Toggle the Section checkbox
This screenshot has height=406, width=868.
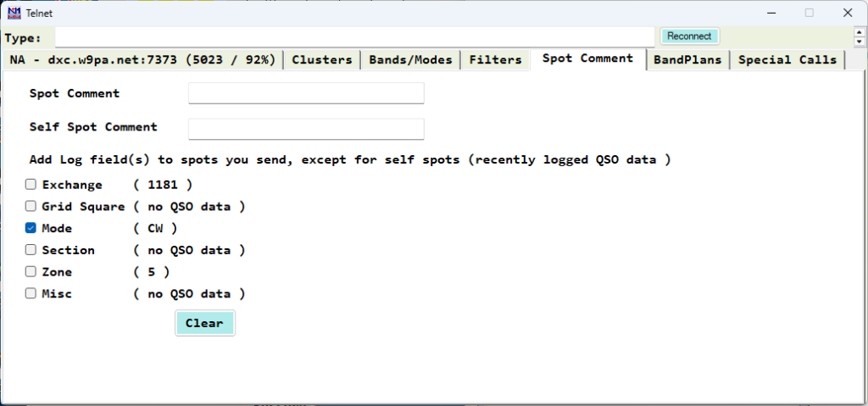(31, 251)
